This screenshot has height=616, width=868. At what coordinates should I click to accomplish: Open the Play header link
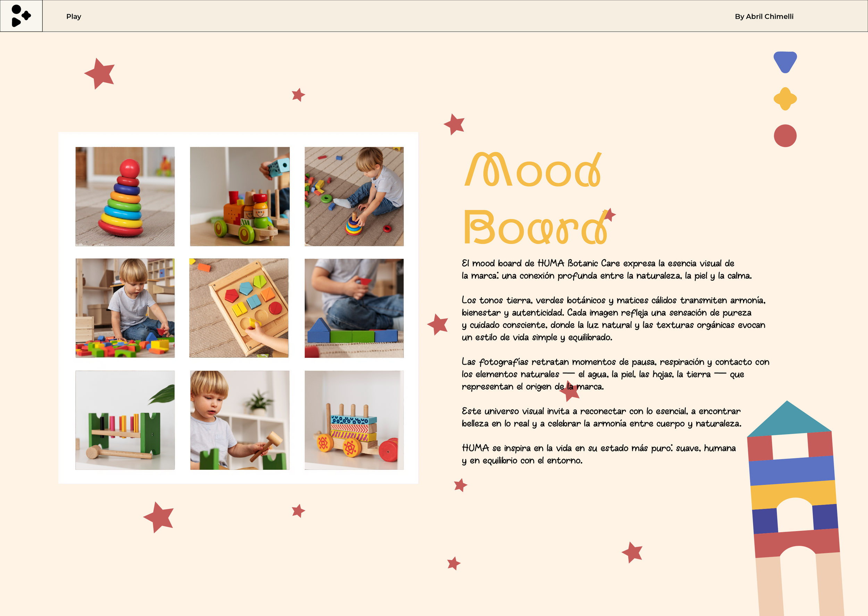(74, 16)
